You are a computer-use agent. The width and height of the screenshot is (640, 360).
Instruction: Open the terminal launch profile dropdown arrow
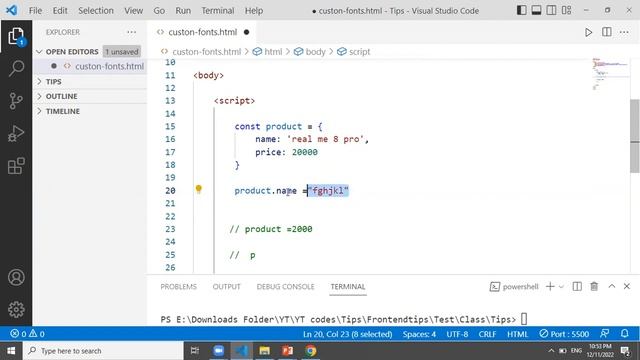(561, 287)
